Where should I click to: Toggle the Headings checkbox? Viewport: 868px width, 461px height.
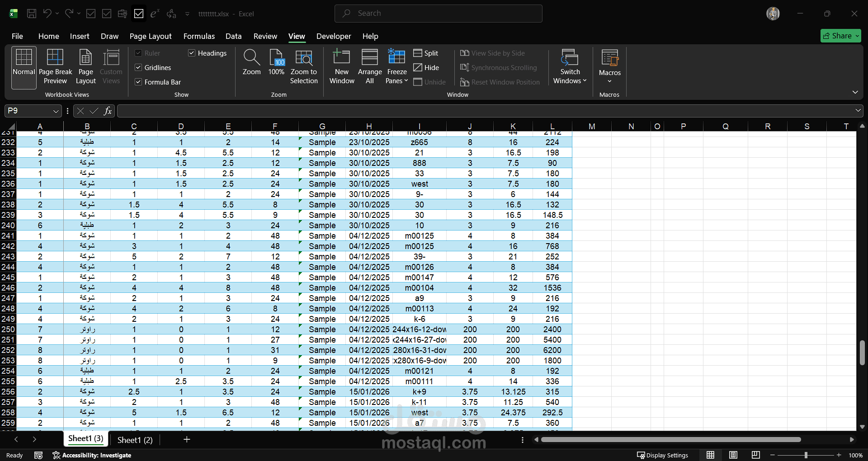192,53
